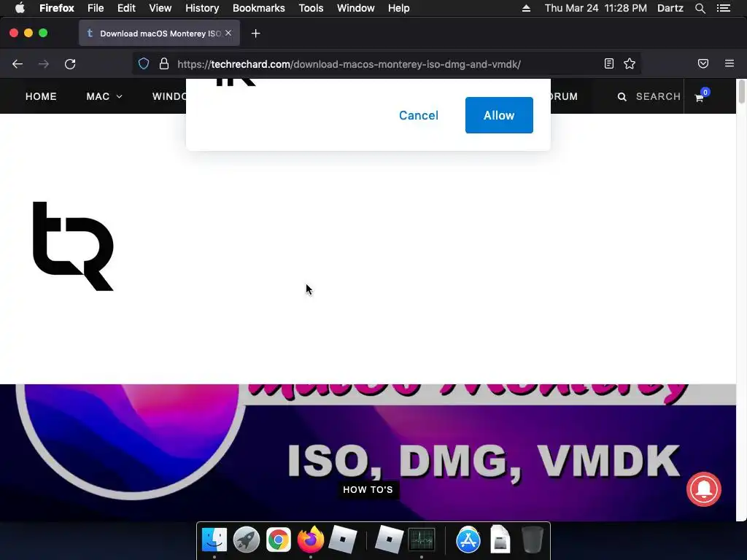Click the page vertical scrollbar thumb
Screen dimensions: 747x560
point(741,91)
